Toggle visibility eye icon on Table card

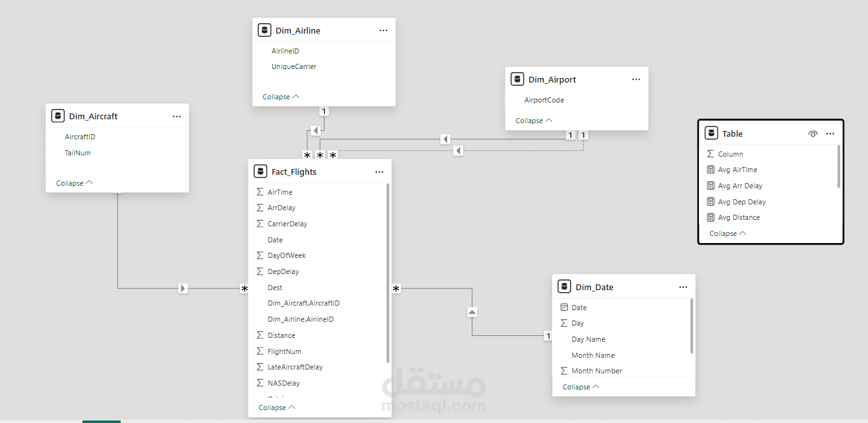[812, 133]
